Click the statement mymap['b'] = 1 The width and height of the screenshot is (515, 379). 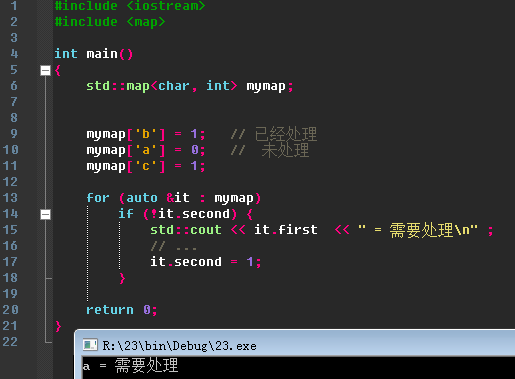click(146, 134)
